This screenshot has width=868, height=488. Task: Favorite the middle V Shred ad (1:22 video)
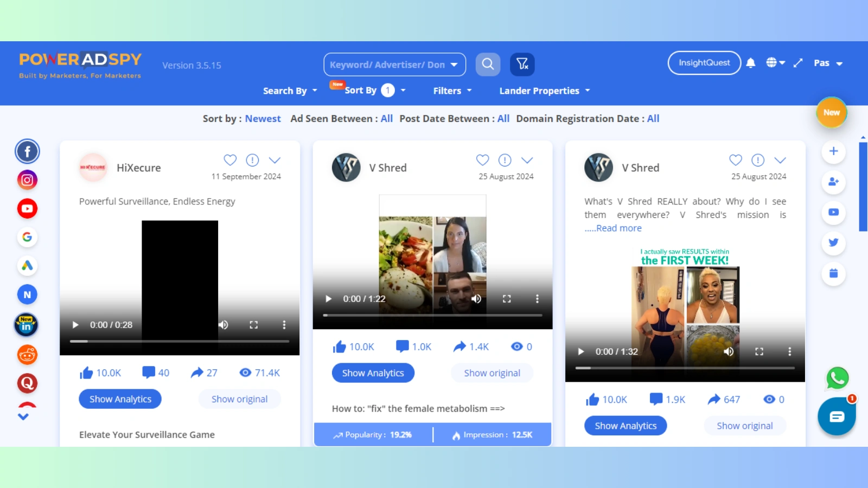coord(482,160)
